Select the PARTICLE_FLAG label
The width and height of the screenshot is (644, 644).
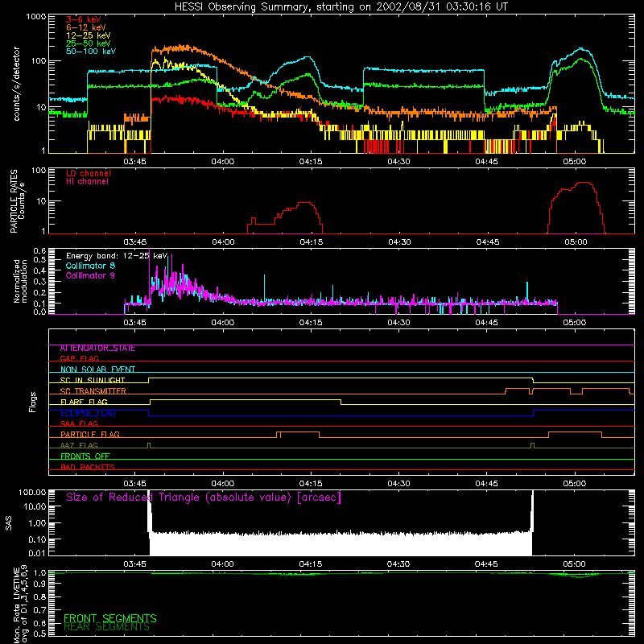click(x=90, y=435)
